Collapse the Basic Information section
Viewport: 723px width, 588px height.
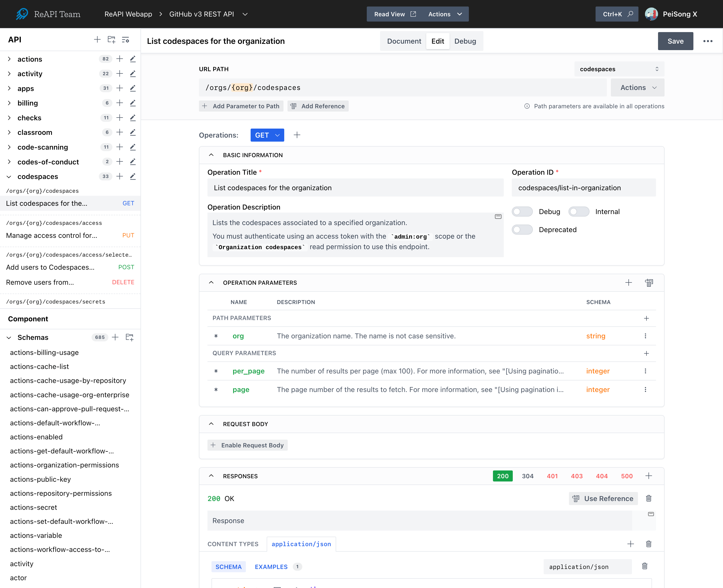pyautogui.click(x=211, y=155)
